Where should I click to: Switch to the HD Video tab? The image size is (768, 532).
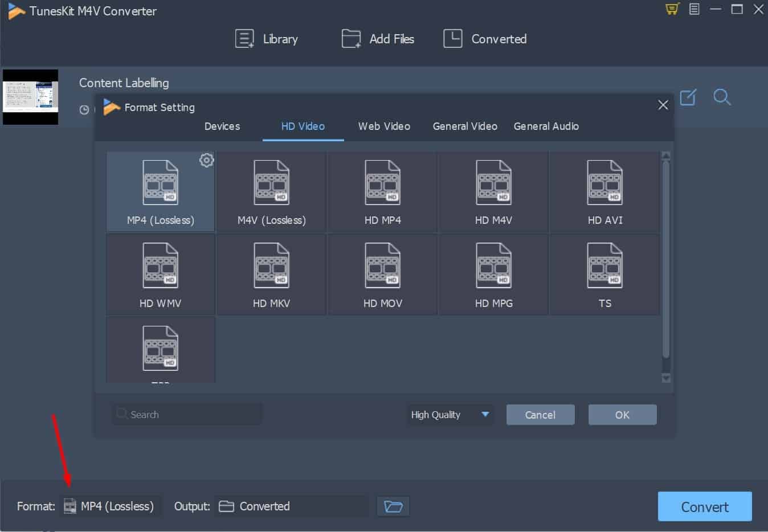(x=303, y=126)
